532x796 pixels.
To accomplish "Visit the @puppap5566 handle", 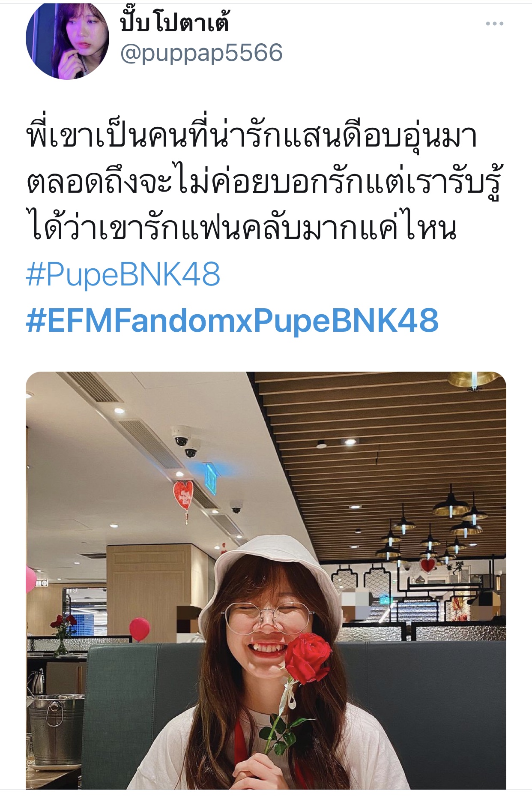I will click(x=201, y=53).
